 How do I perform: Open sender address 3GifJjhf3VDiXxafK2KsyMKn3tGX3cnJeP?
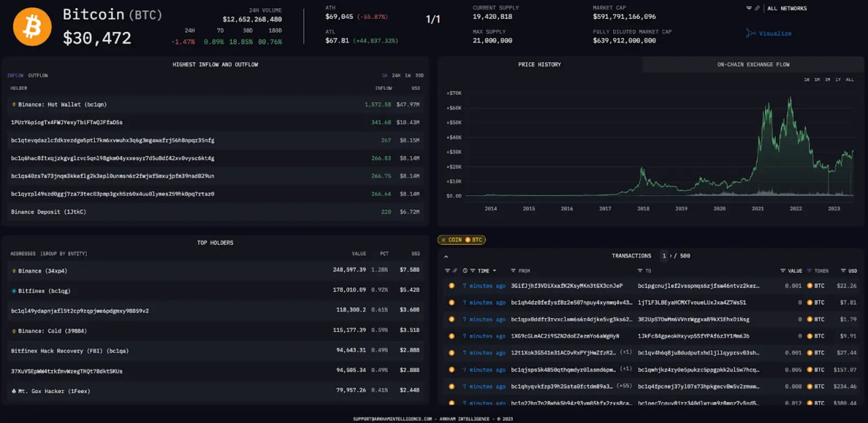[567, 285]
